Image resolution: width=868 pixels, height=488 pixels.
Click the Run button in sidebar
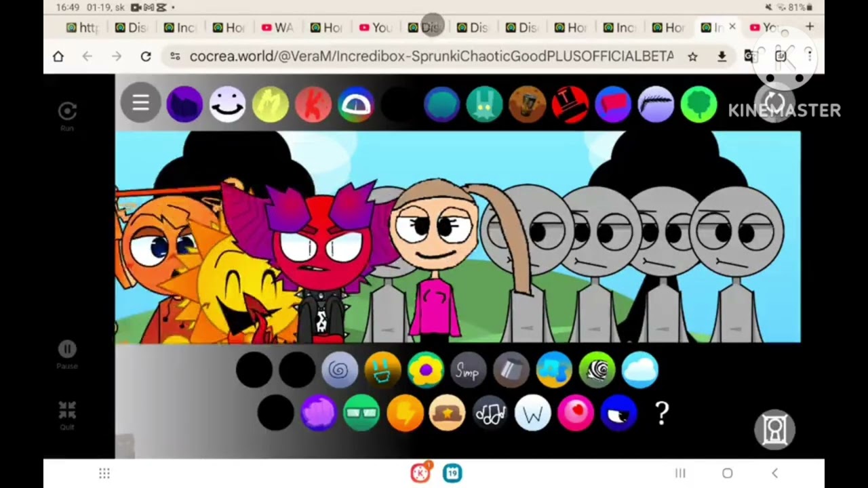pos(67,115)
